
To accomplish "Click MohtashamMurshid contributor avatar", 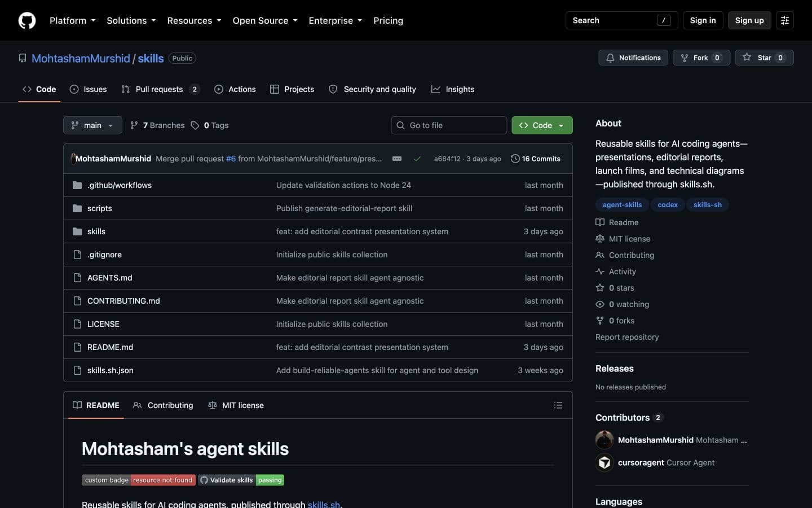I will [x=604, y=440].
